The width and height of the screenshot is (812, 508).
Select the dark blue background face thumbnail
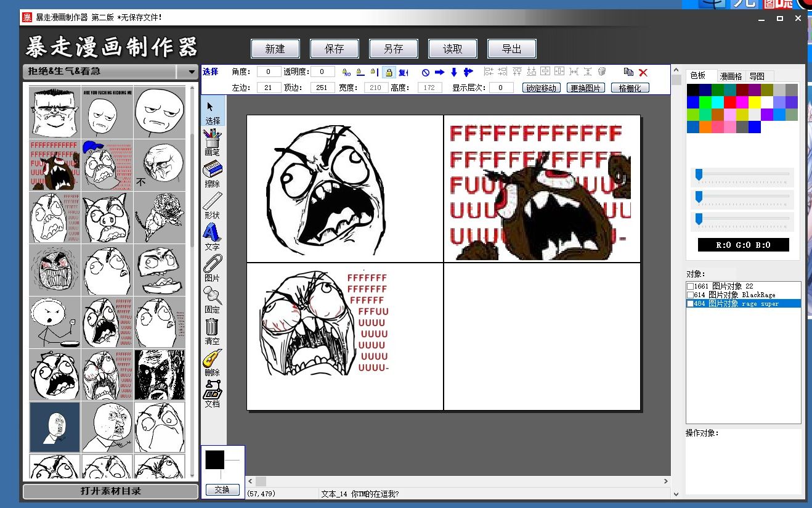pyautogui.click(x=55, y=427)
